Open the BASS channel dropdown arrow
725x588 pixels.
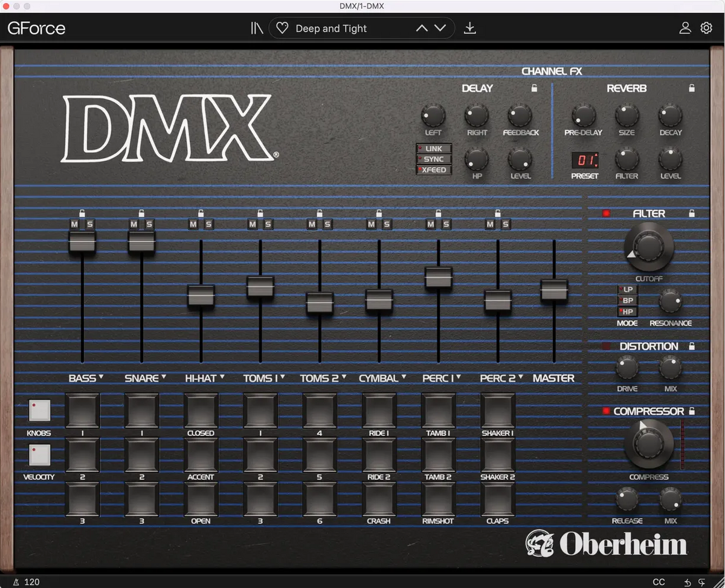point(101,377)
